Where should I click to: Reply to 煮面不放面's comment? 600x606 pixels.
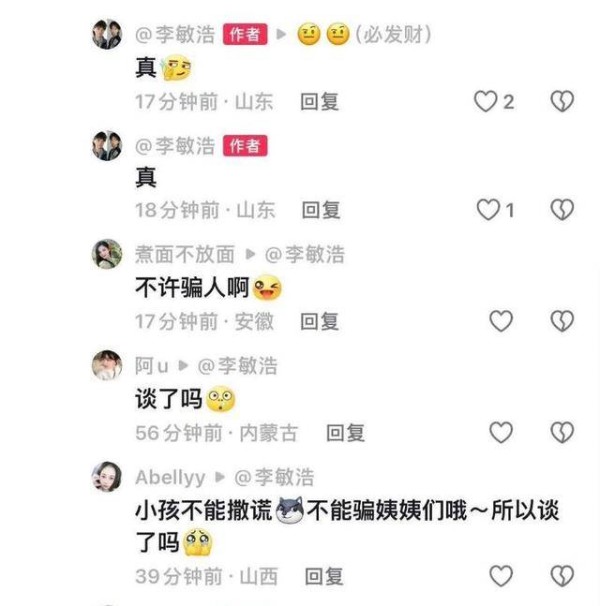click(320, 322)
